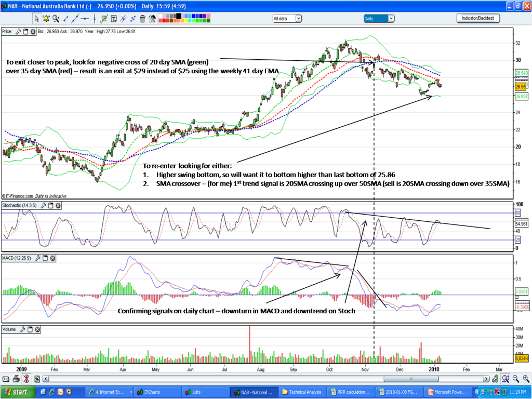Open MACD indicator wrench settings
This screenshot has width=532, height=399.
(x=37, y=258)
